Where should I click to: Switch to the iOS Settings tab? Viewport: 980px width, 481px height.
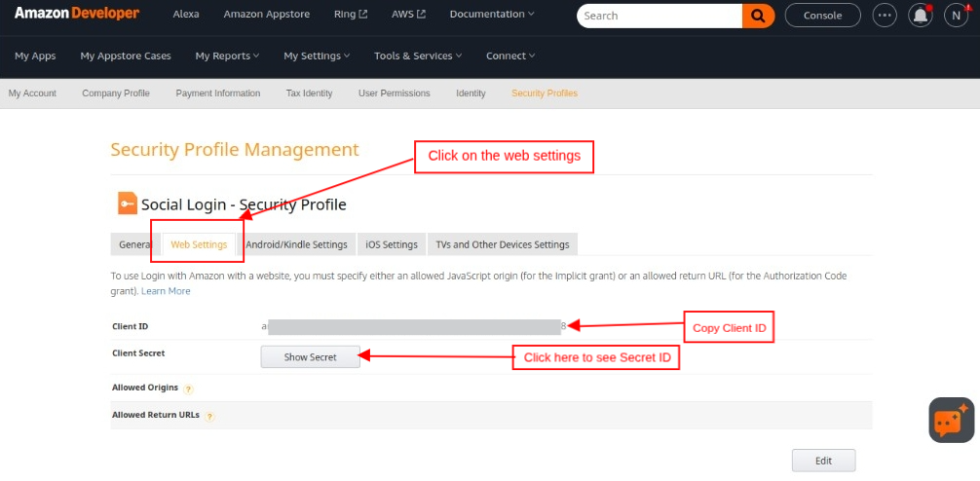392,244
